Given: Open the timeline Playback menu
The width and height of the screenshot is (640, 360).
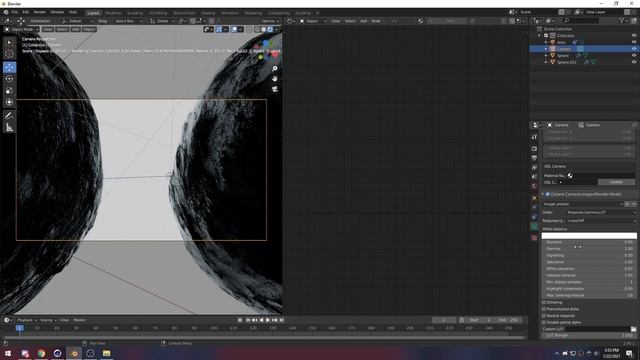Looking at the screenshot, I should (x=27, y=320).
